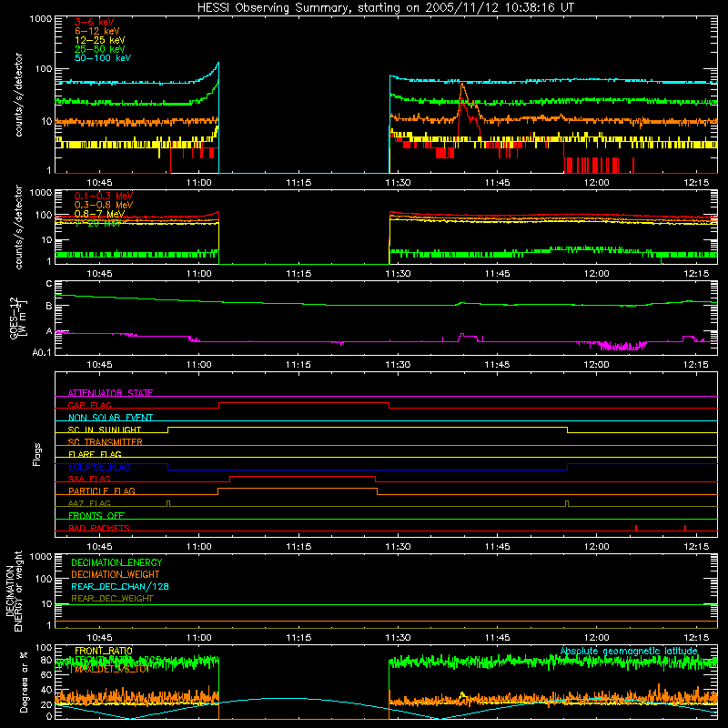Click the Absolute geomagnetic latitude label
This screenshot has height=728, width=728.
pos(629,651)
